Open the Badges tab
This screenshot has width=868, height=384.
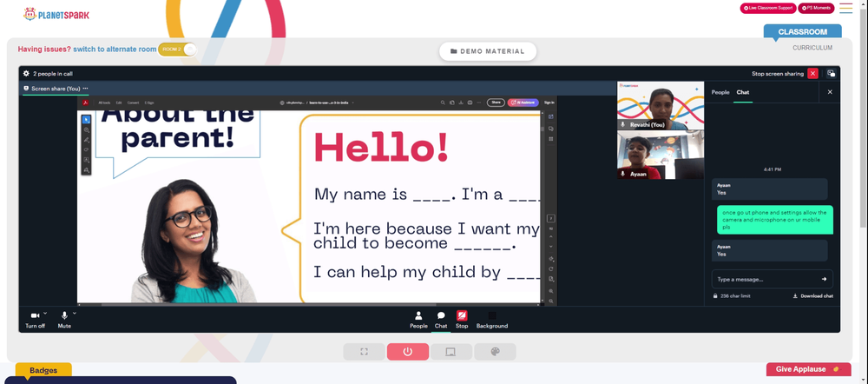[43, 370]
